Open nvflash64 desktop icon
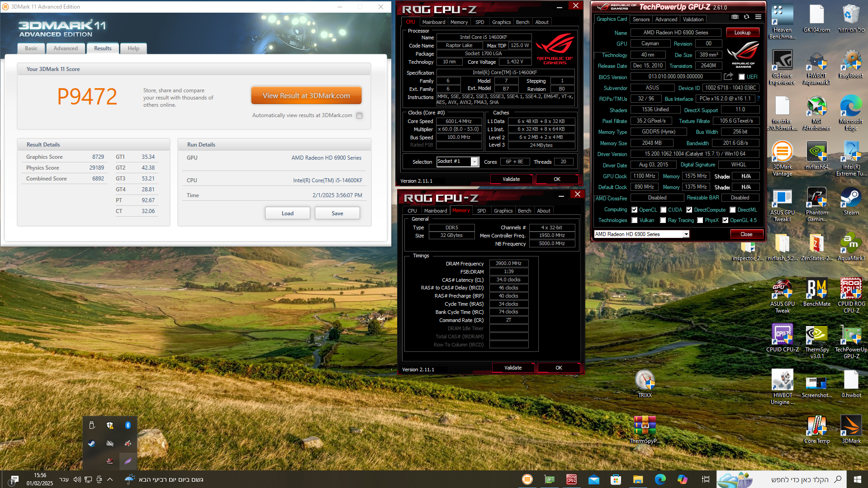 coord(817,156)
